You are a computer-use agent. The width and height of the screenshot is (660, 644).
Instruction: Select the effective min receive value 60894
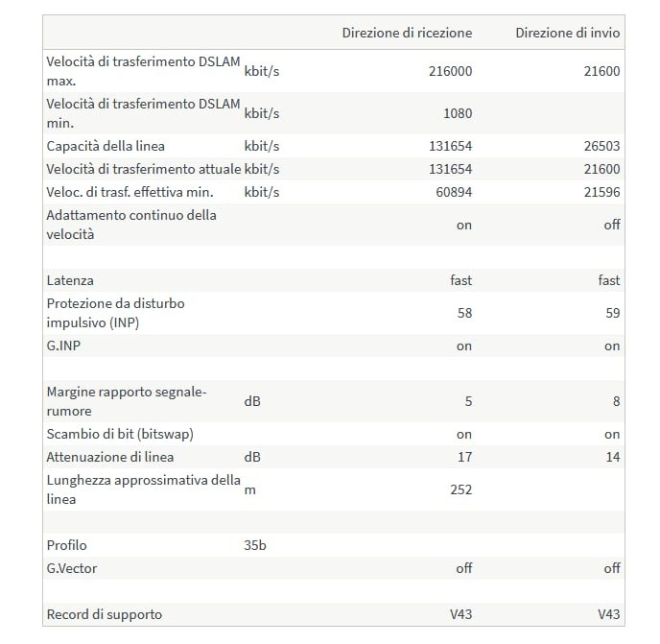(x=453, y=192)
